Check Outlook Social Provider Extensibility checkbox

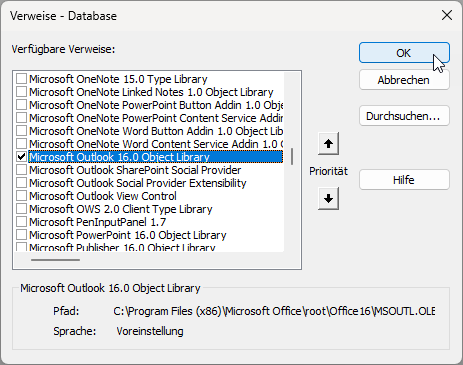(x=22, y=183)
